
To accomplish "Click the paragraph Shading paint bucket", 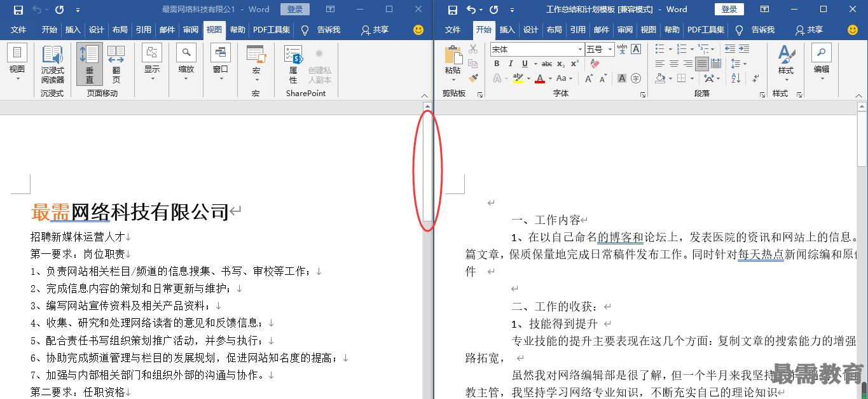I will point(661,78).
